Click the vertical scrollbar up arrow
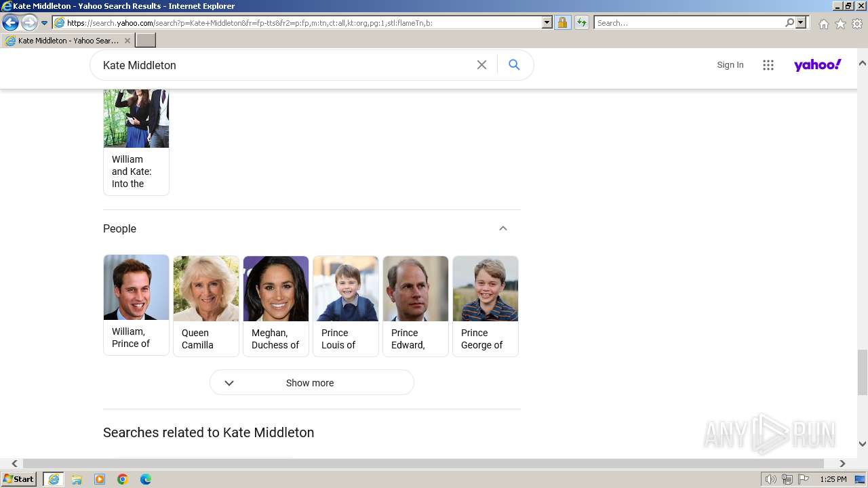This screenshot has width=868, height=488. [863, 63]
